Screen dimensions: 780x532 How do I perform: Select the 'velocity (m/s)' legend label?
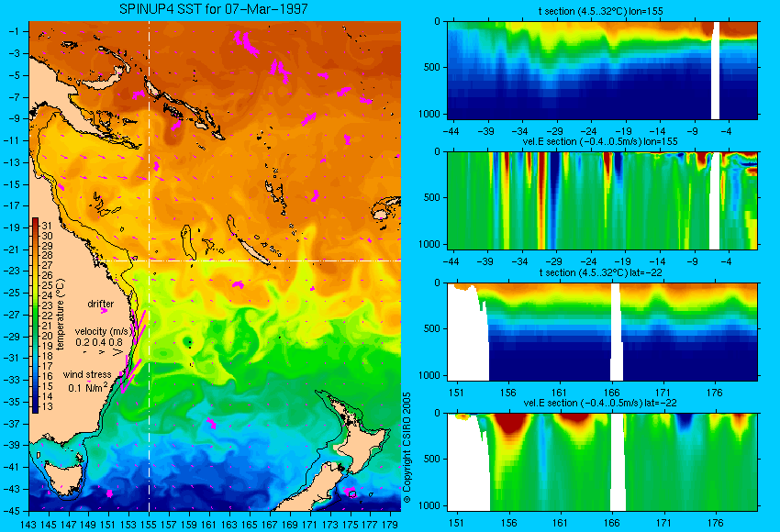tap(103, 331)
